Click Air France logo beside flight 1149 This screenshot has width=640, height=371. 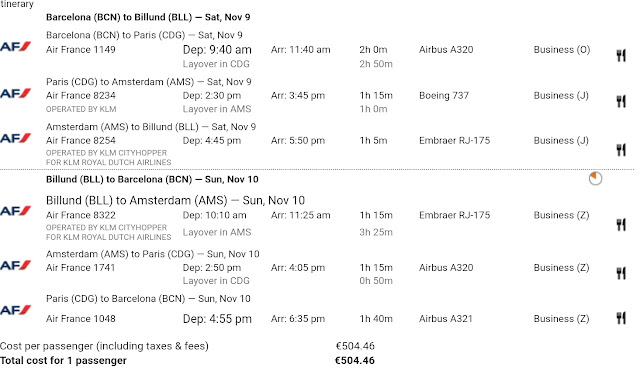click(x=16, y=46)
